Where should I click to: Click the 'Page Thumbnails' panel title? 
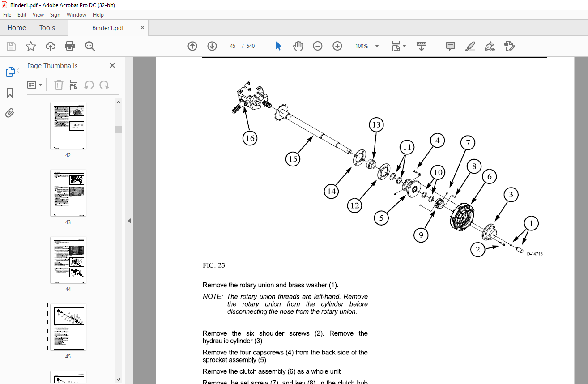(52, 66)
